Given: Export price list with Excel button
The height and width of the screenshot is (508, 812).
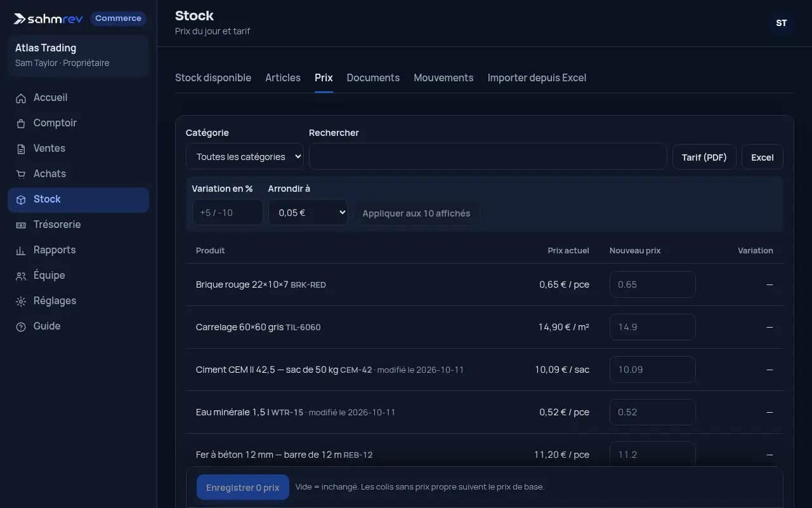Looking at the screenshot, I should click(x=763, y=157).
